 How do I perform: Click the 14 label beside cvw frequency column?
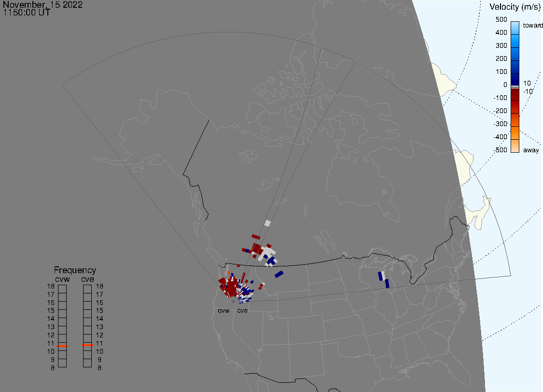tap(51, 319)
